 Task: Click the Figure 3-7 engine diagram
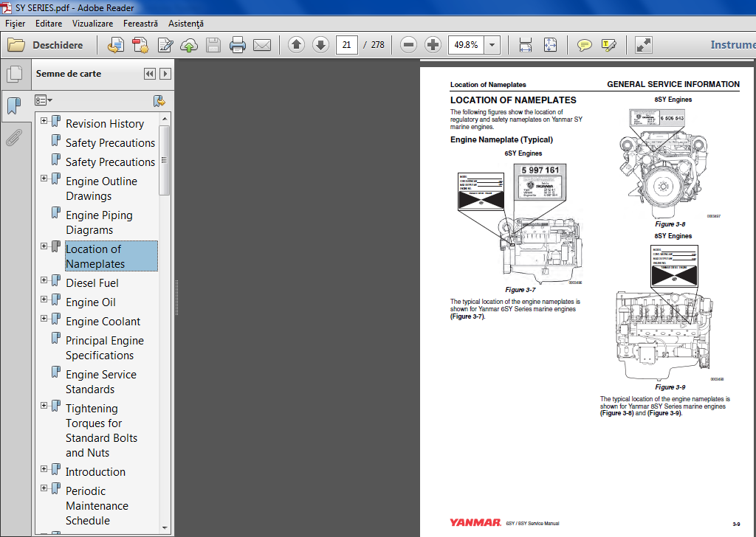(520, 224)
